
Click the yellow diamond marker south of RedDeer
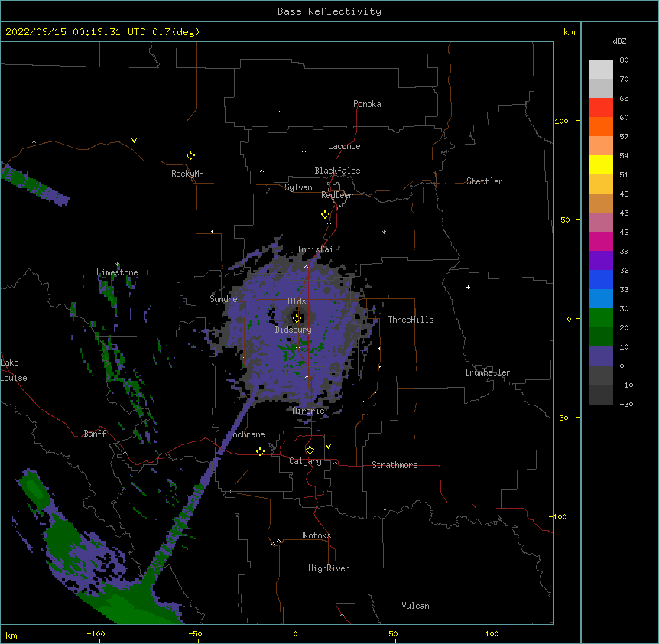point(326,215)
